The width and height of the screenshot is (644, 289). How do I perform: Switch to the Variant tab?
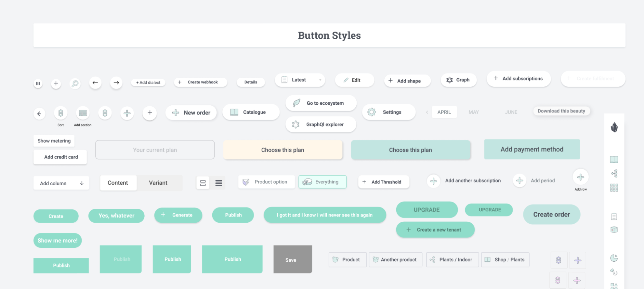[x=158, y=183]
